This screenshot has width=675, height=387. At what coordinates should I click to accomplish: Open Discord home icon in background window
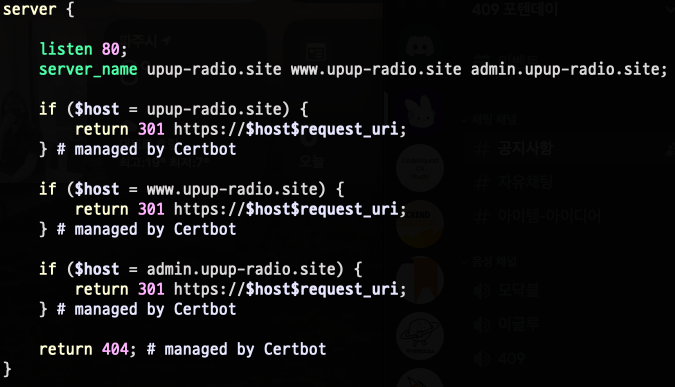(x=420, y=46)
